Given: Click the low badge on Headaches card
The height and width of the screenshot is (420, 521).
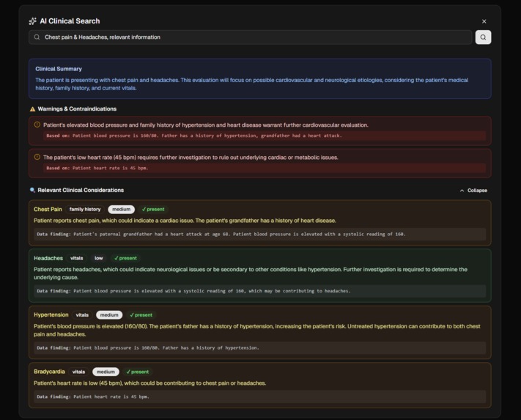Looking at the screenshot, I should click(x=99, y=258).
